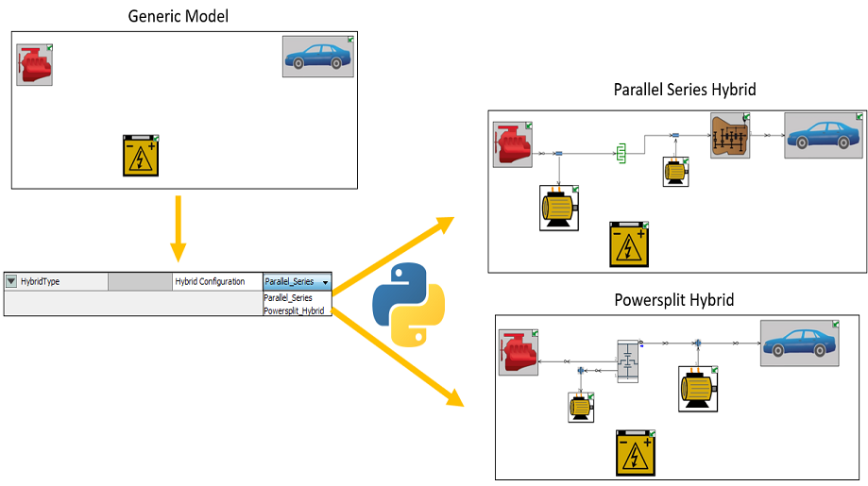
Task: Select the red engine icon in Generic Model
Action: click(34, 65)
